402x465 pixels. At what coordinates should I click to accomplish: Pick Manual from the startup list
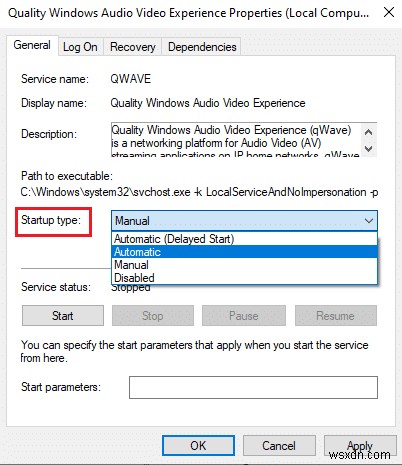pos(244,265)
